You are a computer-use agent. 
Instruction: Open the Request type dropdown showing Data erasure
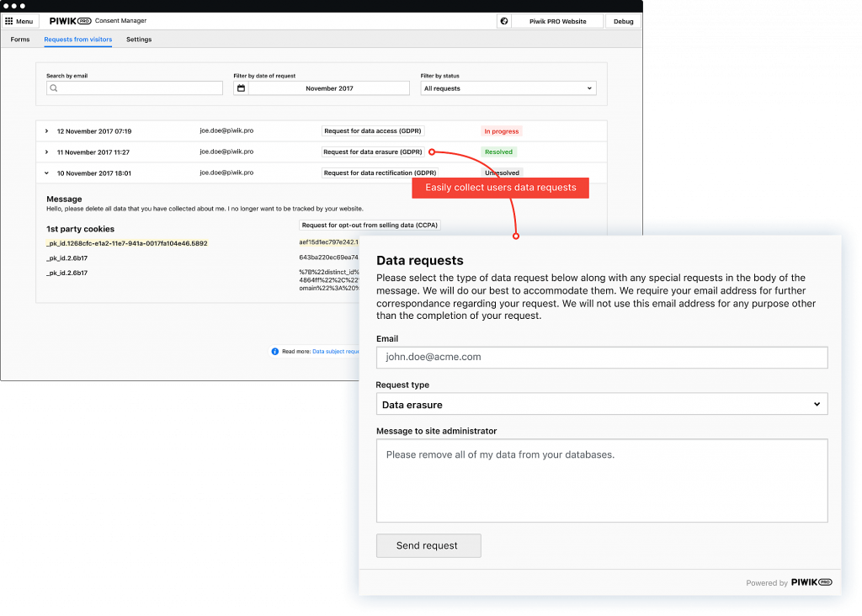tap(601, 404)
